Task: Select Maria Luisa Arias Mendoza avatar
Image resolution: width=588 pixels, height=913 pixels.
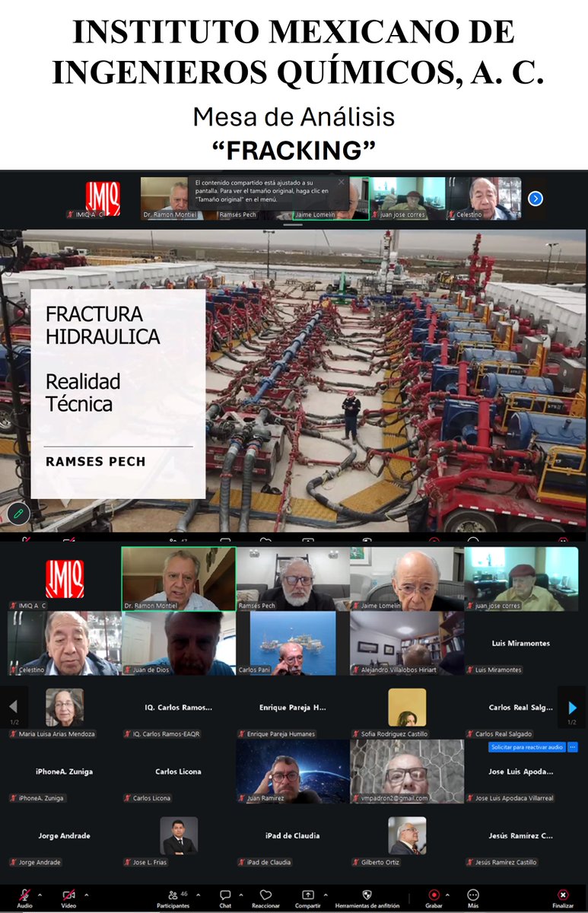Action: [65, 708]
